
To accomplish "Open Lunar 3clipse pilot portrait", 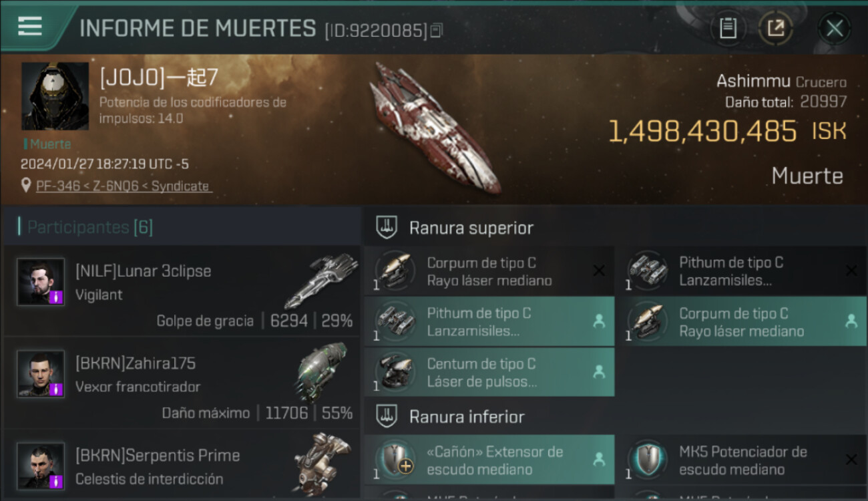I will click(x=41, y=282).
